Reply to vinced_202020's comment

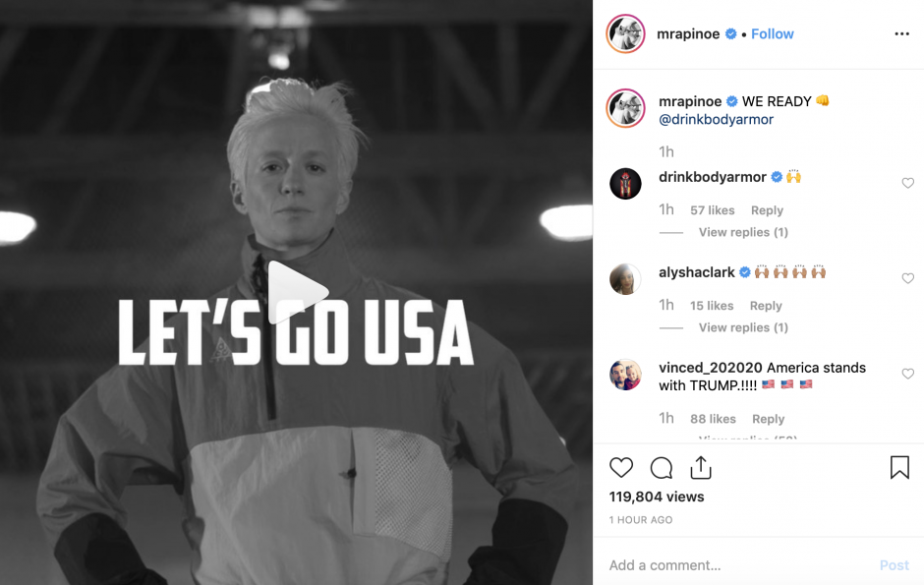point(768,419)
